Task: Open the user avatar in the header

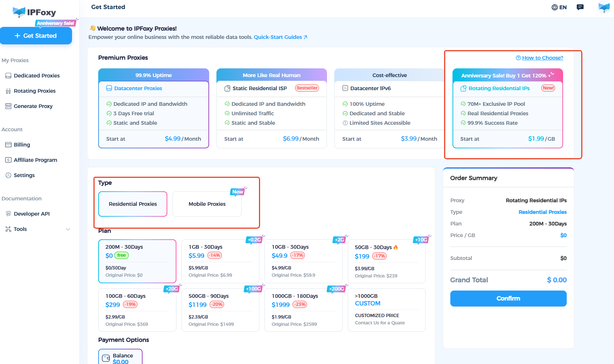Action: point(604,7)
